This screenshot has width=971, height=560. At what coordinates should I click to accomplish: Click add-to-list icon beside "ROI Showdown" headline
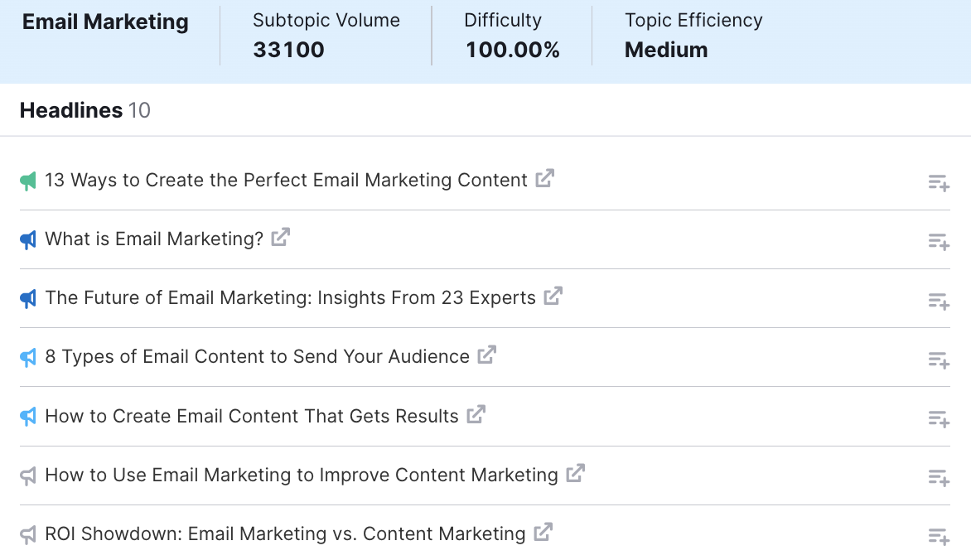pos(938,535)
